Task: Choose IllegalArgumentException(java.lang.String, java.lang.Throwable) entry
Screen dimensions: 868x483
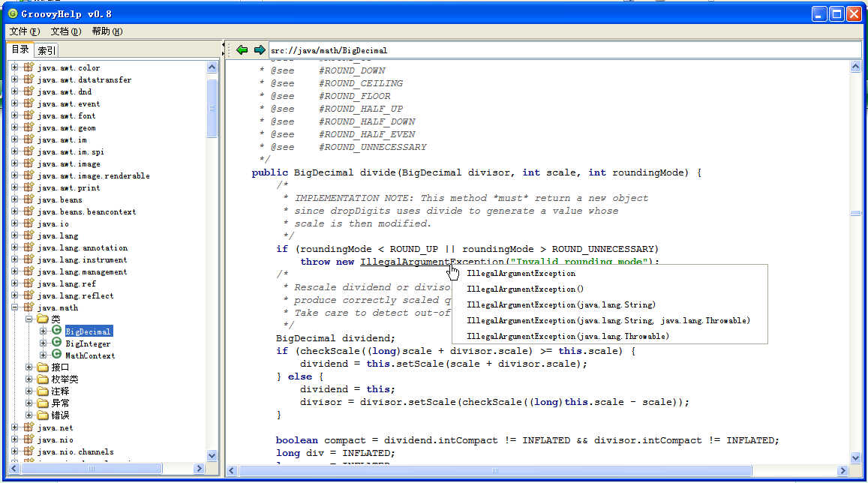Action: click(608, 320)
